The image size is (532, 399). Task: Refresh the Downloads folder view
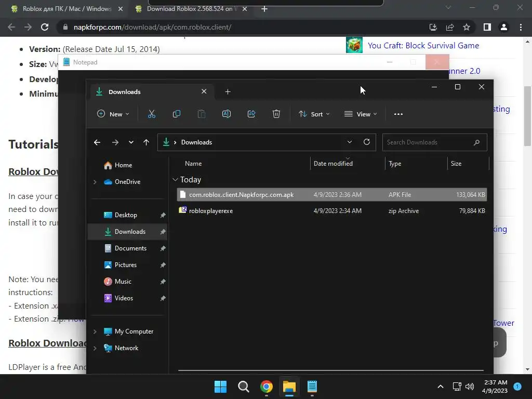click(x=366, y=142)
